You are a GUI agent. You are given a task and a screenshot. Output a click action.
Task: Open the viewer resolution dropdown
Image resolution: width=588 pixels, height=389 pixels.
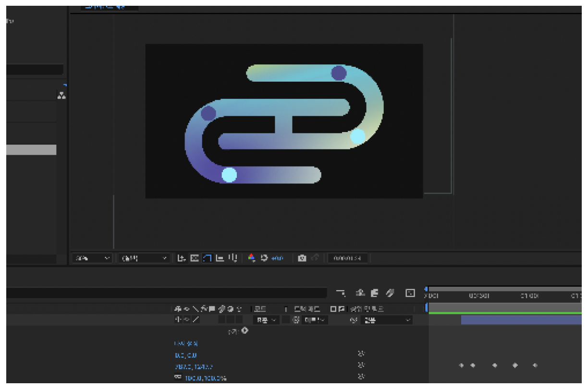pyautogui.click(x=144, y=258)
